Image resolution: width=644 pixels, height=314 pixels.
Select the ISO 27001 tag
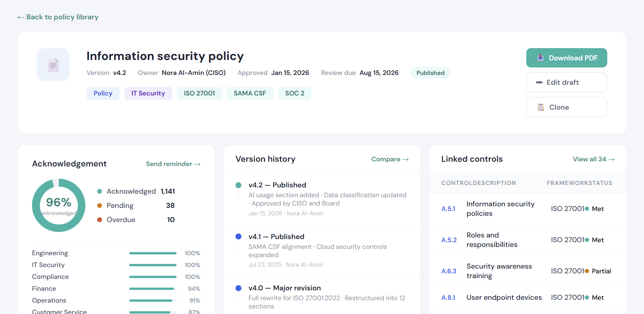tap(200, 93)
